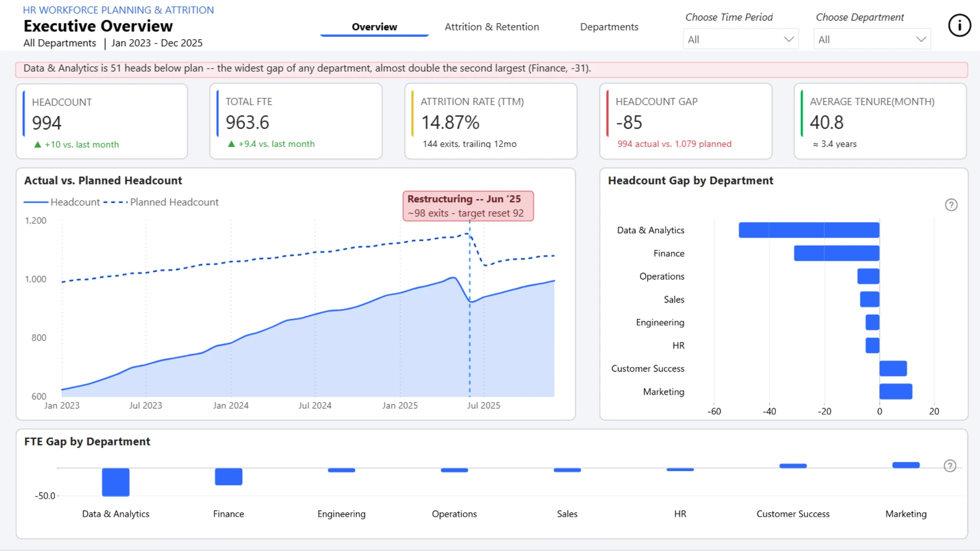Select the Finance headcount gap bar
980x551 pixels.
[x=837, y=253]
